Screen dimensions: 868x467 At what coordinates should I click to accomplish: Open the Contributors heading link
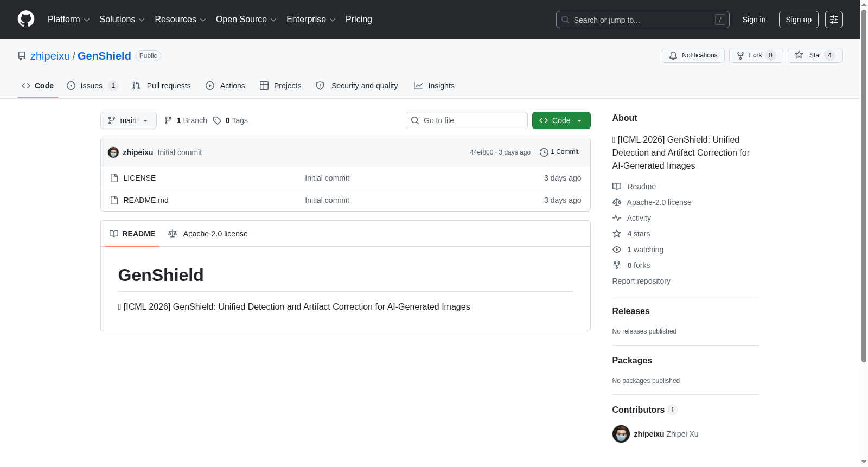644,410
